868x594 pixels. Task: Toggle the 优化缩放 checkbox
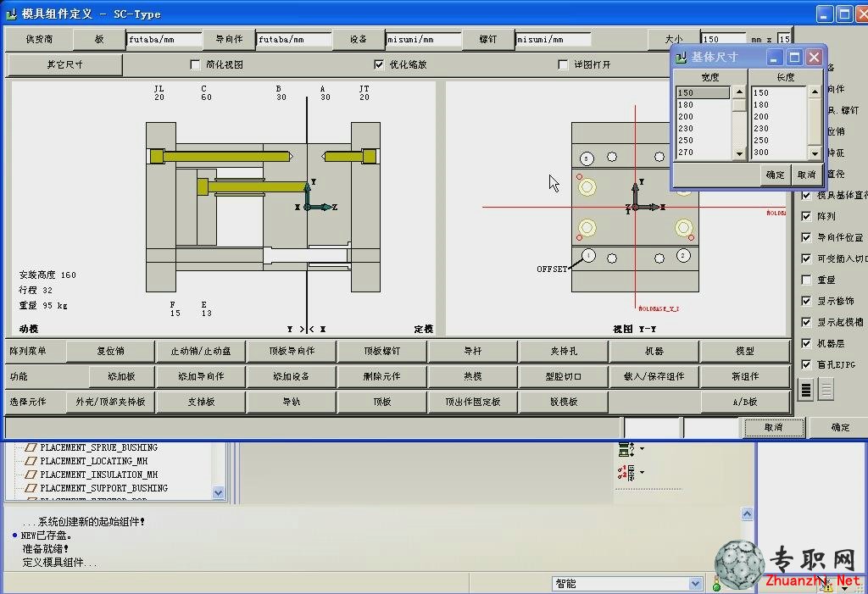pos(379,64)
